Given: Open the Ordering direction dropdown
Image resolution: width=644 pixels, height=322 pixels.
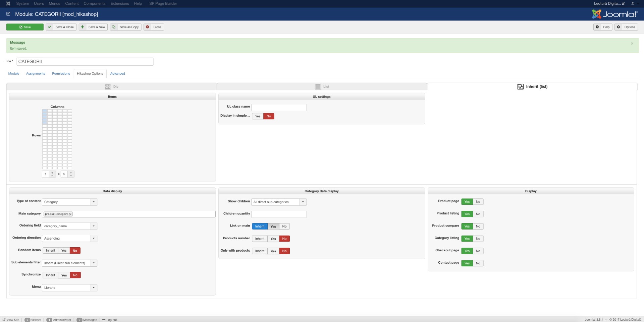Looking at the screenshot, I should pyautogui.click(x=69, y=239).
